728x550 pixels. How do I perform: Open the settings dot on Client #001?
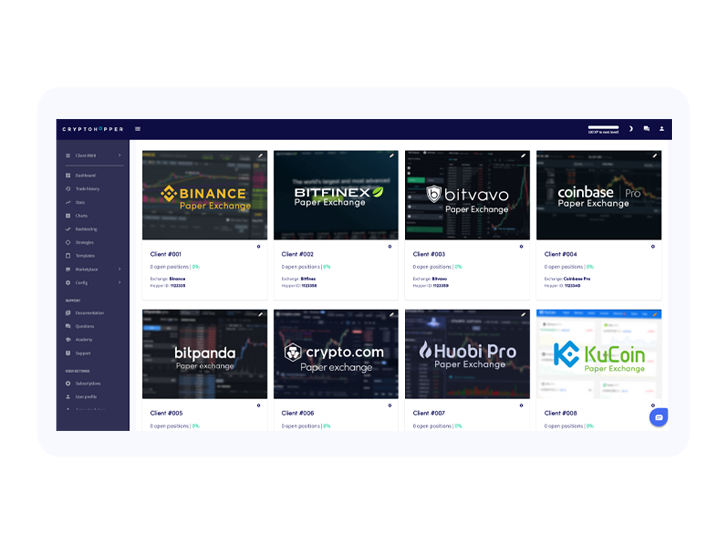tap(259, 246)
